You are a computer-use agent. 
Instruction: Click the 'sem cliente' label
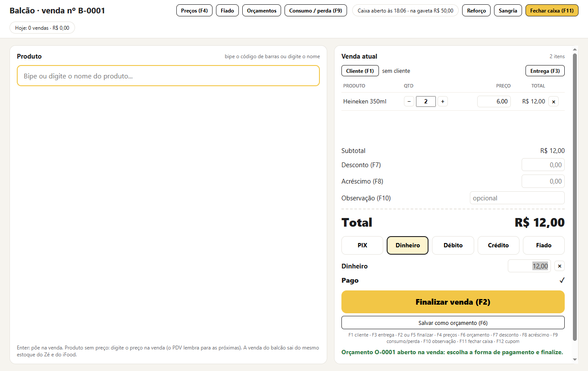coord(396,71)
